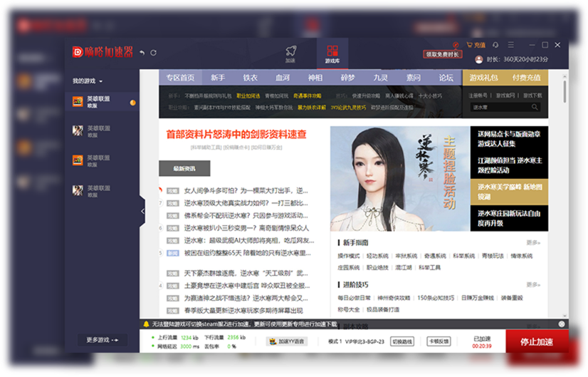Open 操作模式 under 新手指南
Screen dimensions: 588x377
tap(348, 256)
